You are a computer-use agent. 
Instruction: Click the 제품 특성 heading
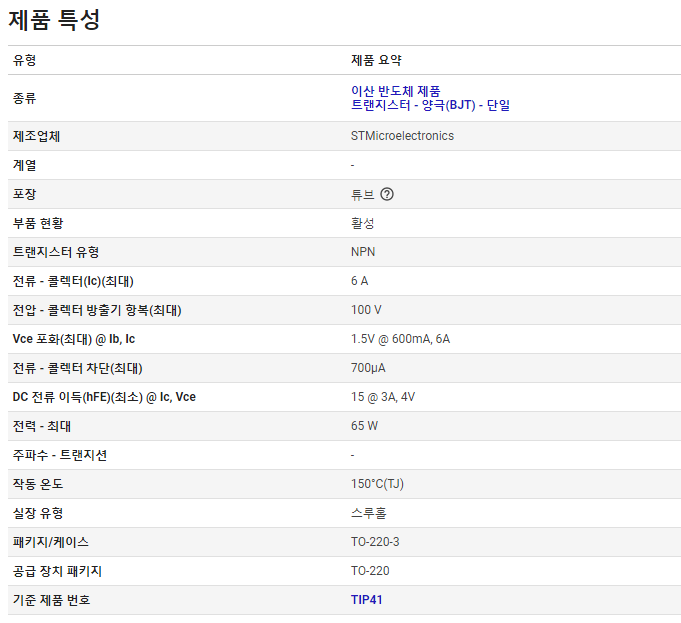55,19
